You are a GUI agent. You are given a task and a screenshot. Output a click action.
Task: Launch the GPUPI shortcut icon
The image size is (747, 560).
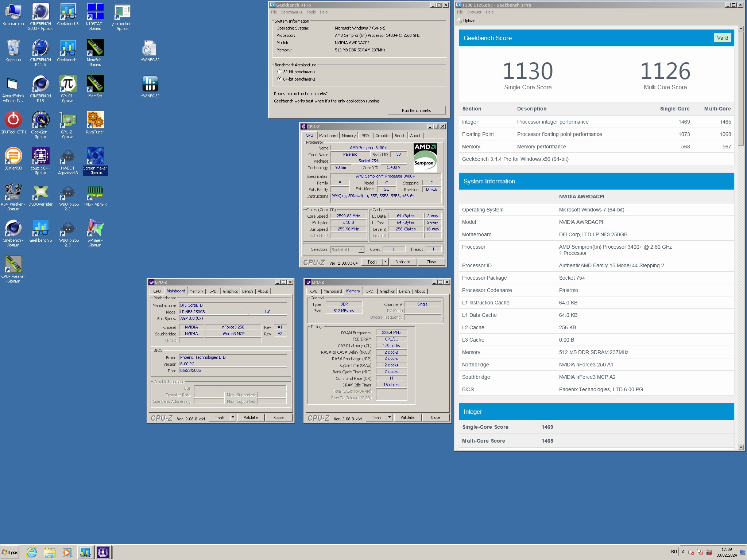[x=68, y=89]
